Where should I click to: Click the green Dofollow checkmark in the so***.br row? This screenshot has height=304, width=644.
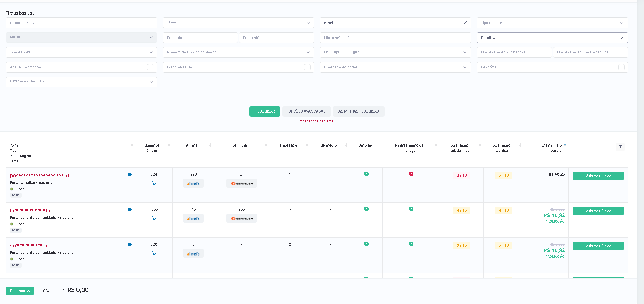[366, 244]
